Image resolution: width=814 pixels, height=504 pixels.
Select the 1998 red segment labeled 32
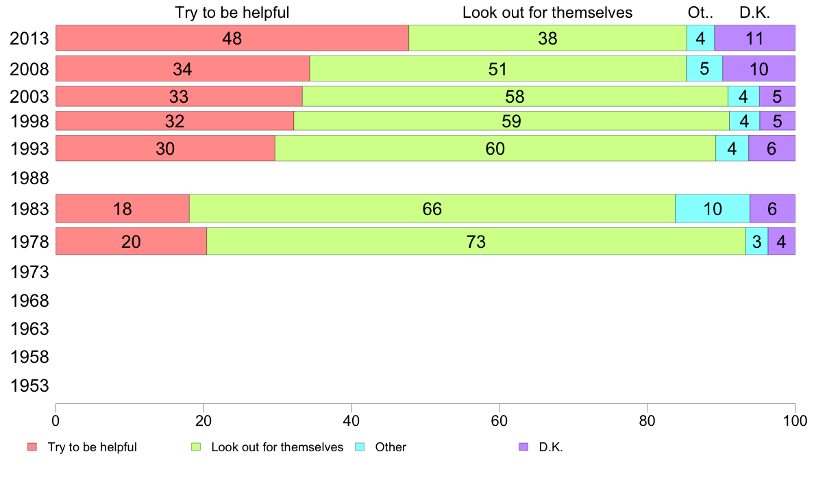pyautogui.click(x=175, y=121)
